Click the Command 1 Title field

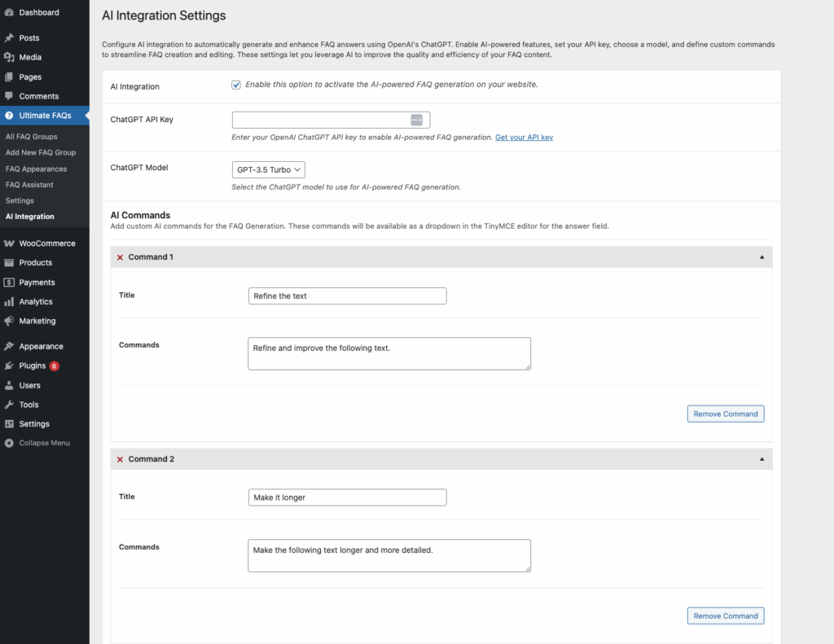(x=347, y=296)
